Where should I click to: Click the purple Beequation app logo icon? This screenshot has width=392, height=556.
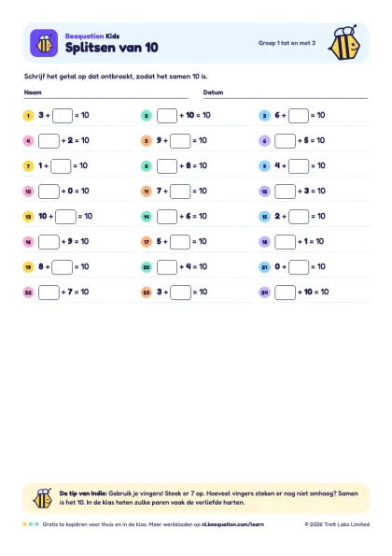(x=44, y=43)
